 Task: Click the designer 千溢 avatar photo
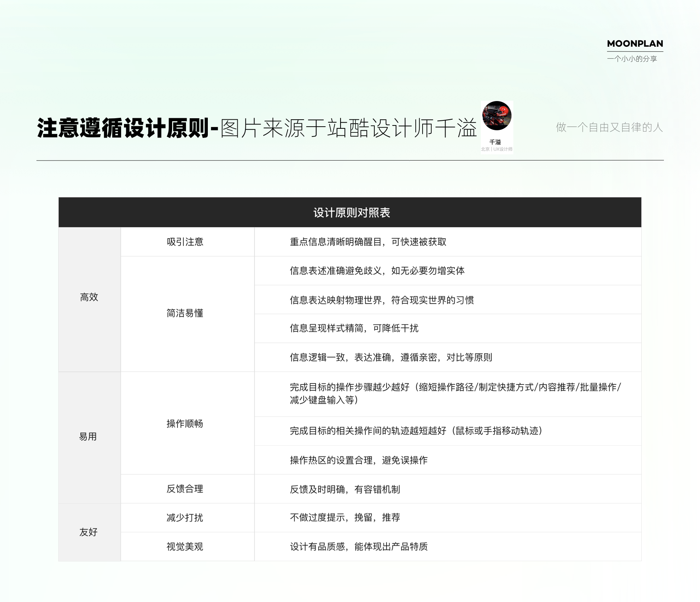click(x=497, y=116)
